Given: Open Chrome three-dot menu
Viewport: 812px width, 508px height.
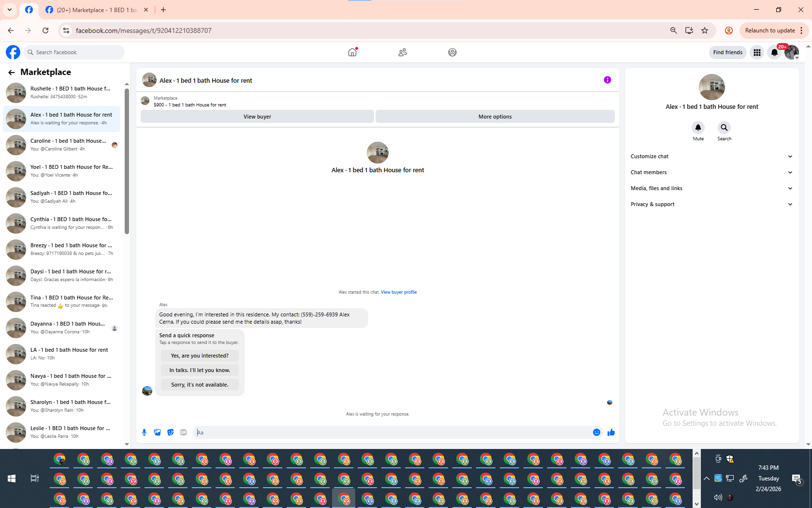Looking at the screenshot, I should (801, 30).
